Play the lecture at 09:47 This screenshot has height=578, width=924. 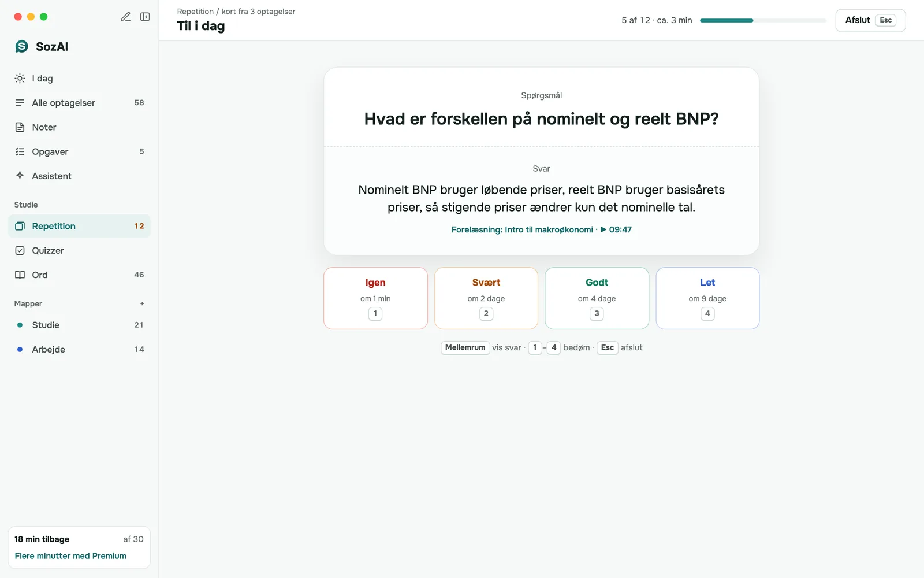pyautogui.click(x=616, y=229)
